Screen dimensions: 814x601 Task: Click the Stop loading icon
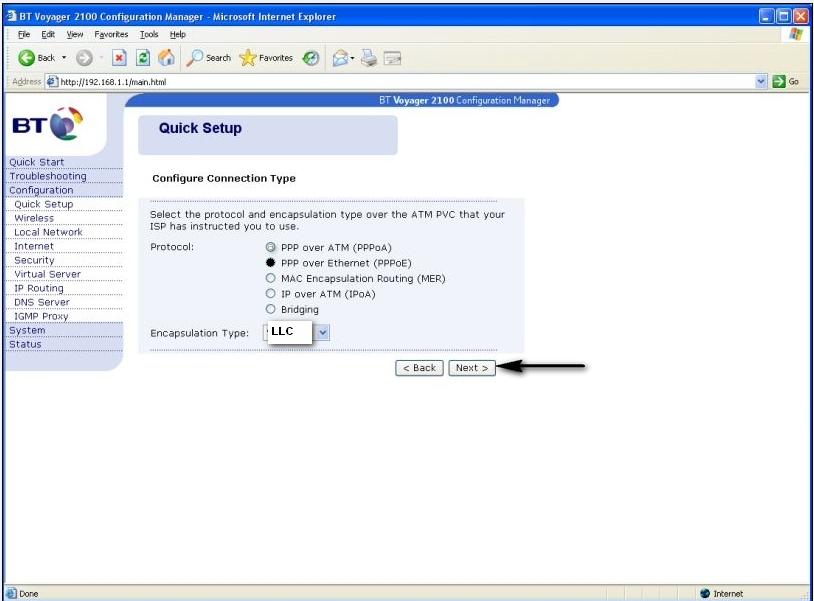(x=119, y=58)
